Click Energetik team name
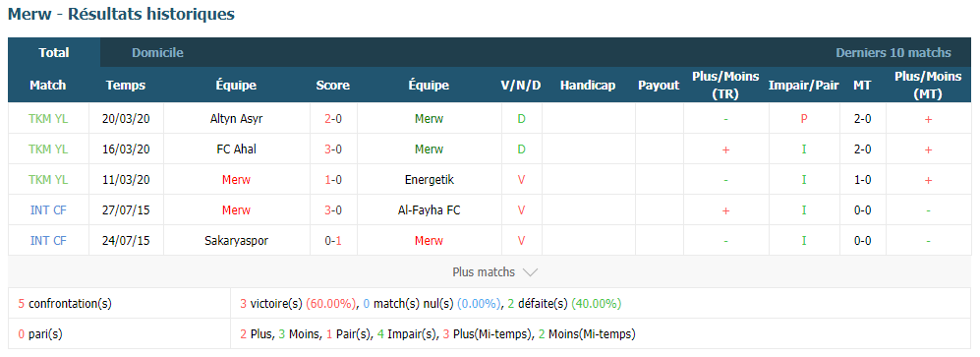 pyautogui.click(x=429, y=180)
